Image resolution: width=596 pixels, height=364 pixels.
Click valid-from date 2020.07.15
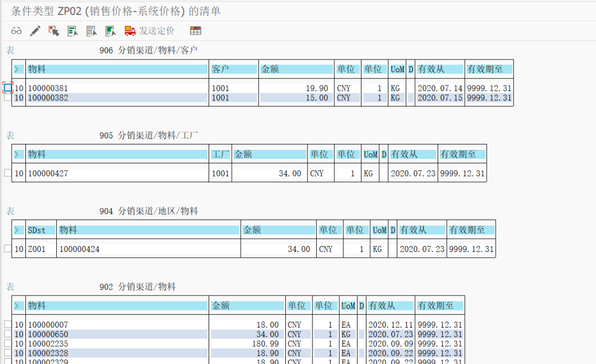440,98
